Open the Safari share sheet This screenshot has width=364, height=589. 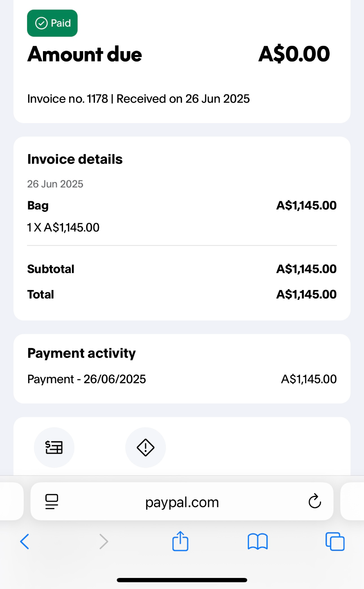(180, 541)
